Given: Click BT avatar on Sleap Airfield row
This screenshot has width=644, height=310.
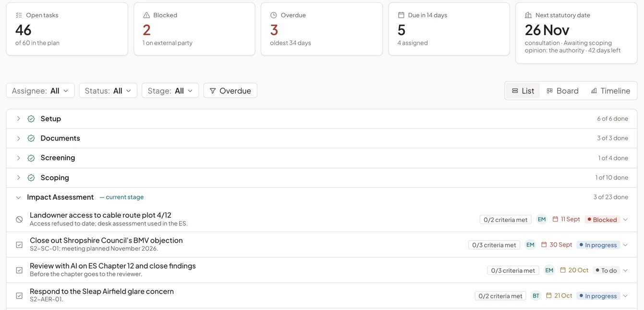Looking at the screenshot, I should (536, 296).
